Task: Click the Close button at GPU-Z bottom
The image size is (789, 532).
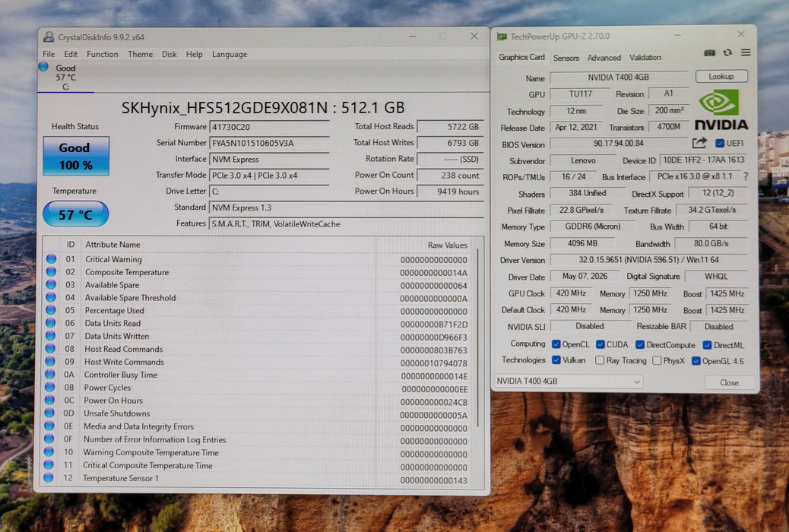Action: [x=729, y=382]
